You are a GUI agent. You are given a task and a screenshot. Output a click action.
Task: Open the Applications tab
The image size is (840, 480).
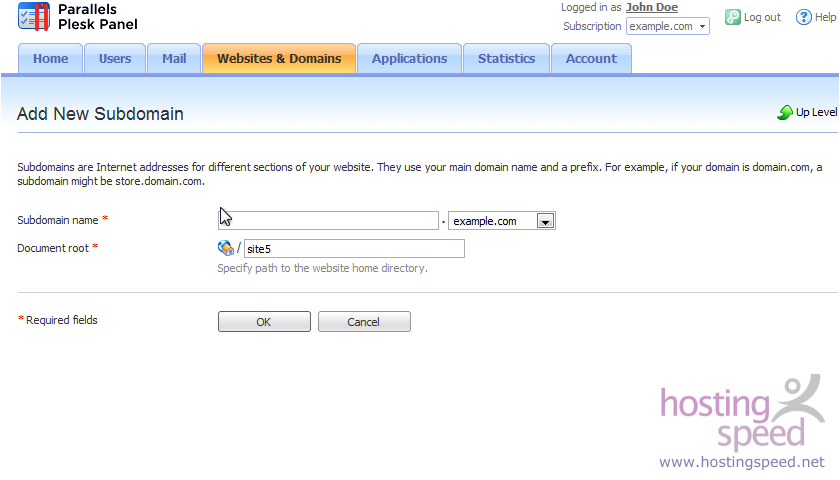coord(409,58)
